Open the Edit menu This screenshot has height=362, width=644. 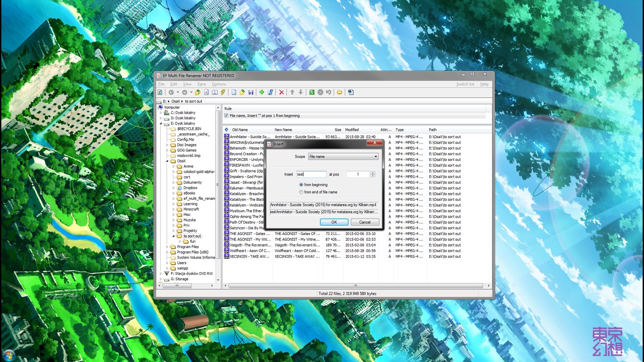(x=174, y=84)
